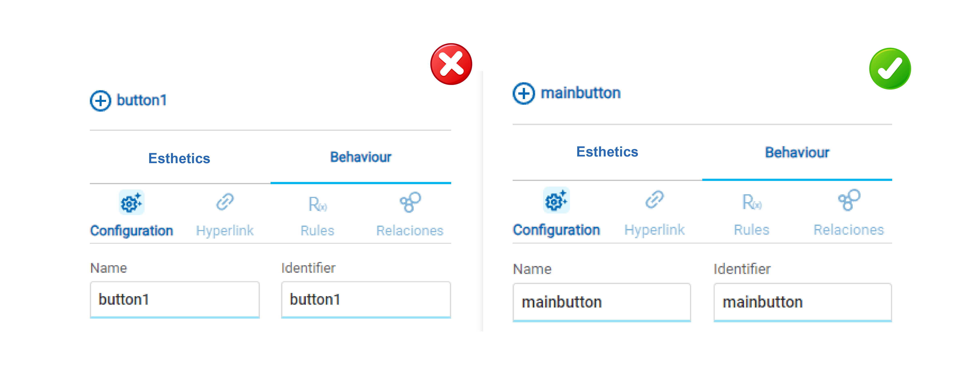
Task: Click the red X cross badge
Action: click(x=451, y=64)
